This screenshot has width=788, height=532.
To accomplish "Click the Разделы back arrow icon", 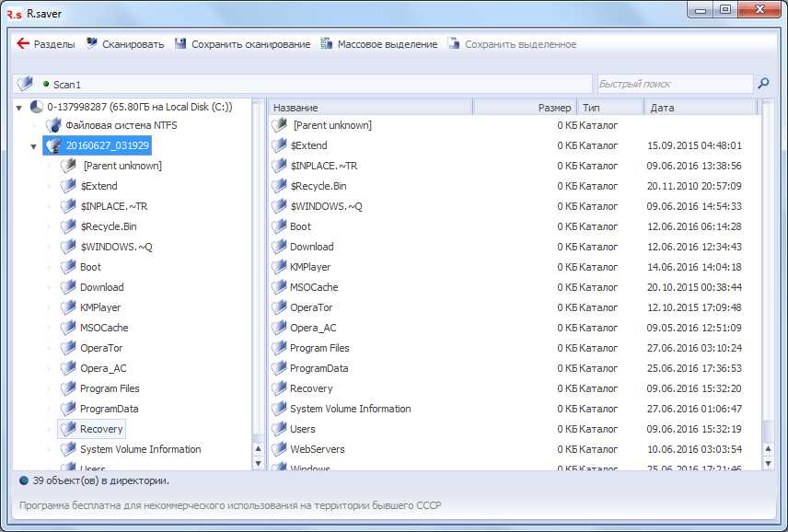I will pos(23,44).
